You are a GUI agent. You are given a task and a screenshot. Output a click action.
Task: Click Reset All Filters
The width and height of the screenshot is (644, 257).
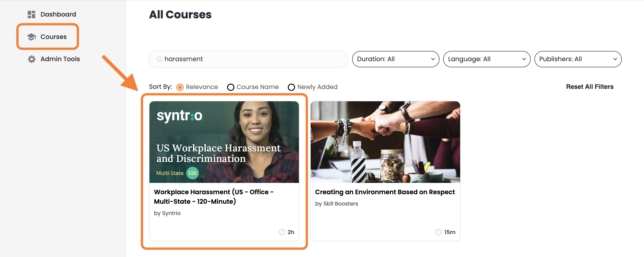589,87
